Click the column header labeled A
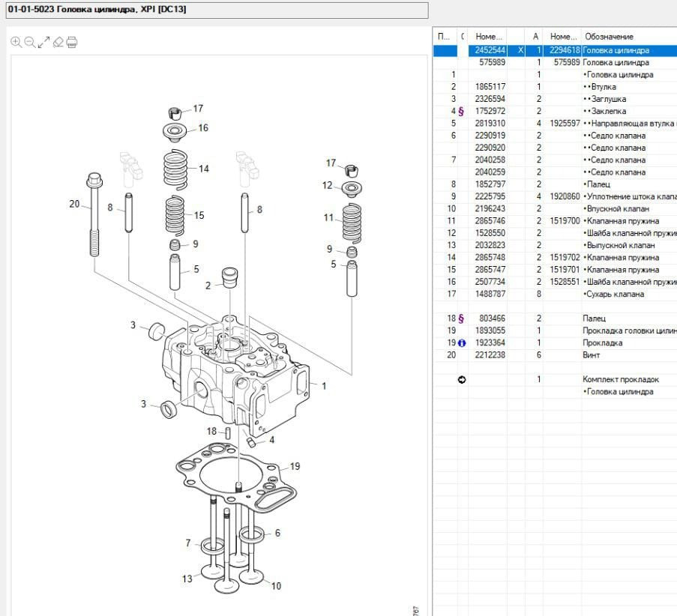The width and height of the screenshot is (677, 616). point(535,36)
